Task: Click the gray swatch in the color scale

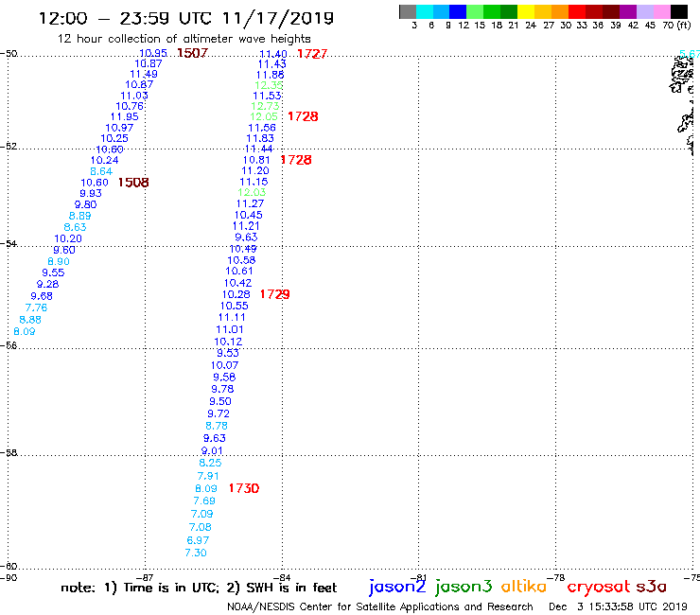Action: click(408, 11)
